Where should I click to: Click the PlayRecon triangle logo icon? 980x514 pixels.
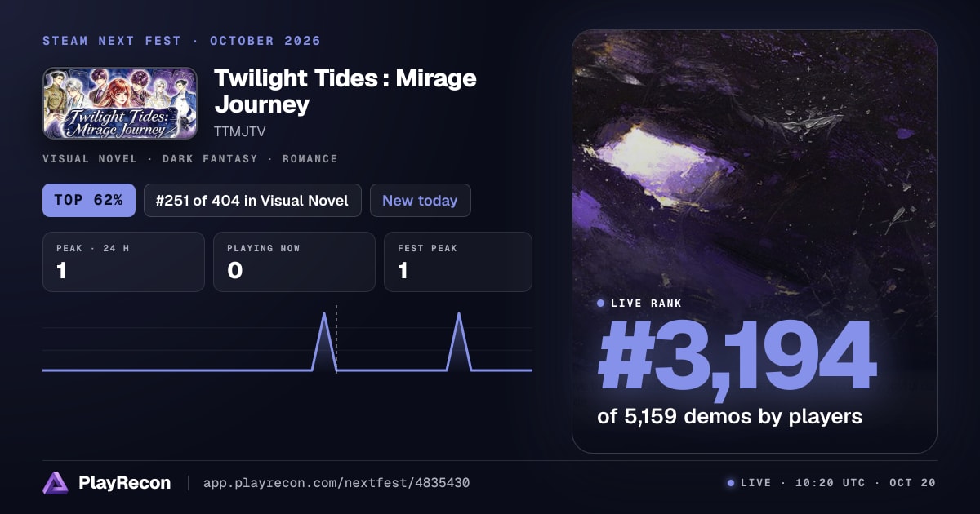(56, 483)
